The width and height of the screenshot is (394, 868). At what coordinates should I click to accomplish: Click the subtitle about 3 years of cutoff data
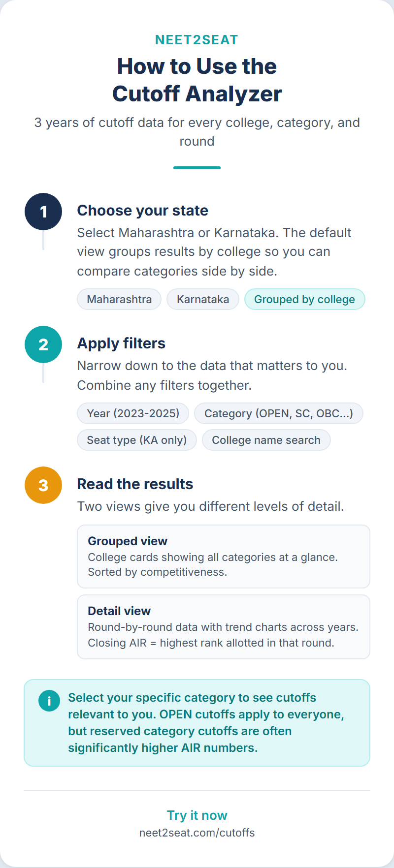click(x=197, y=132)
